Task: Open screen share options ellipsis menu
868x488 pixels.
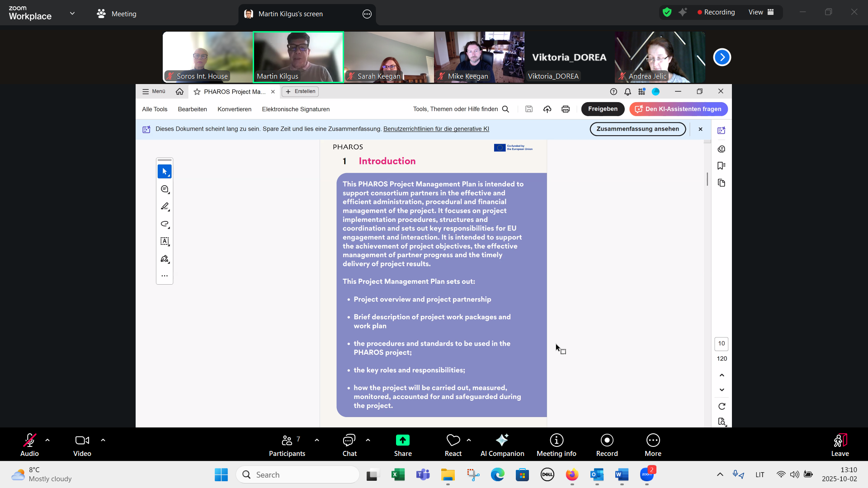Action: 367,14
